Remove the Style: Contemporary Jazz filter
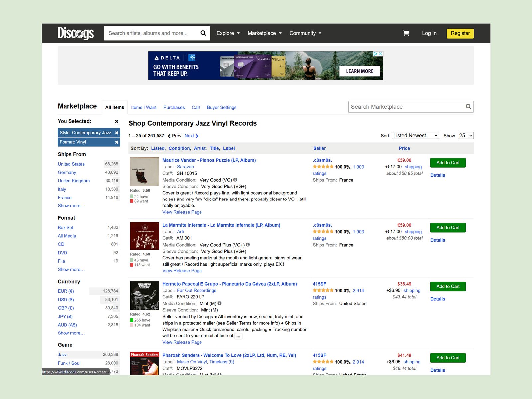 coord(117,132)
